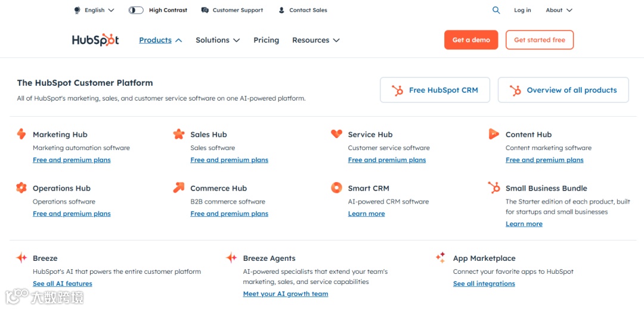
Task: Open the Resources menu
Action: click(315, 40)
